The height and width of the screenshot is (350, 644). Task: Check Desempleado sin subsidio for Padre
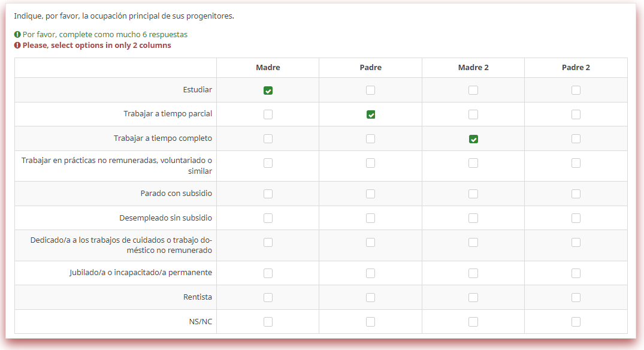click(371, 218)
